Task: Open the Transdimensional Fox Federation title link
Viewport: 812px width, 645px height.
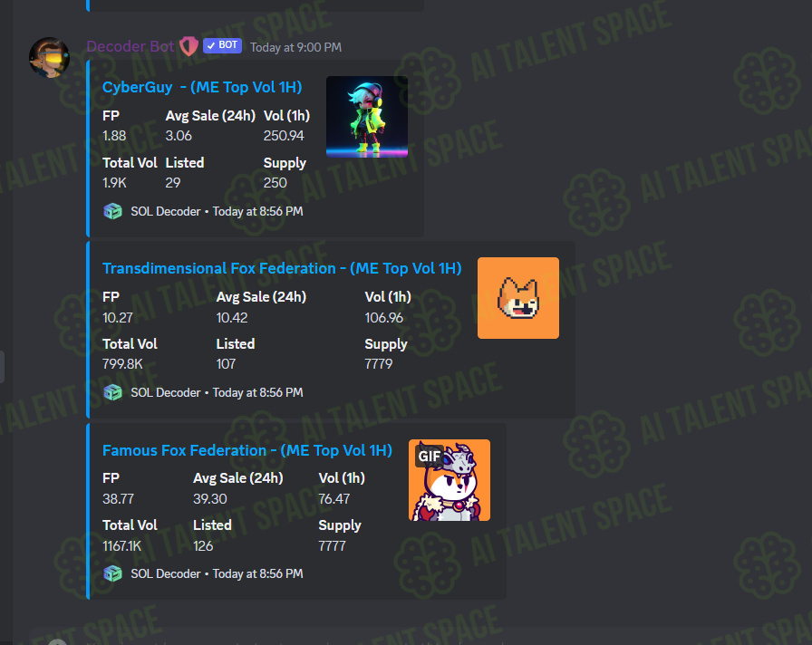Action: click(282, 268)
